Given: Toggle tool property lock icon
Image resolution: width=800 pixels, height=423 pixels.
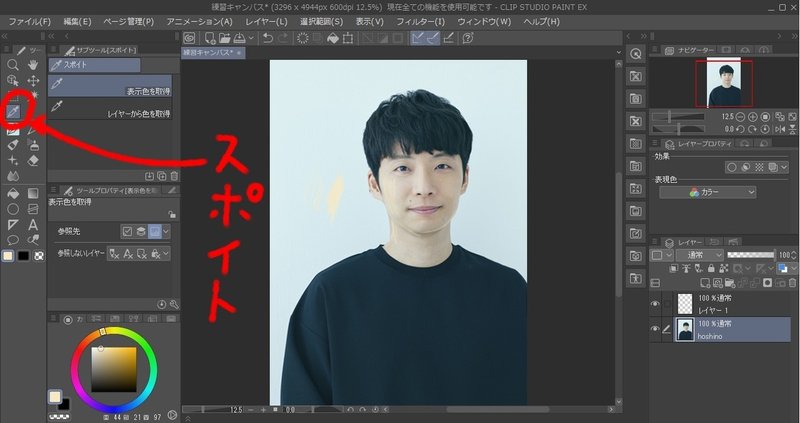Looking at the screenshot, I should click(x=172, y=214).
